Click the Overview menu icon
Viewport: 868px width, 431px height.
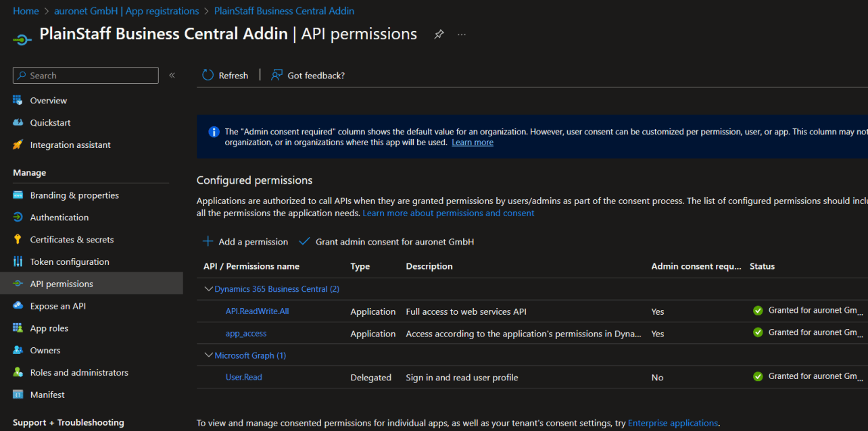pos(18,100)
